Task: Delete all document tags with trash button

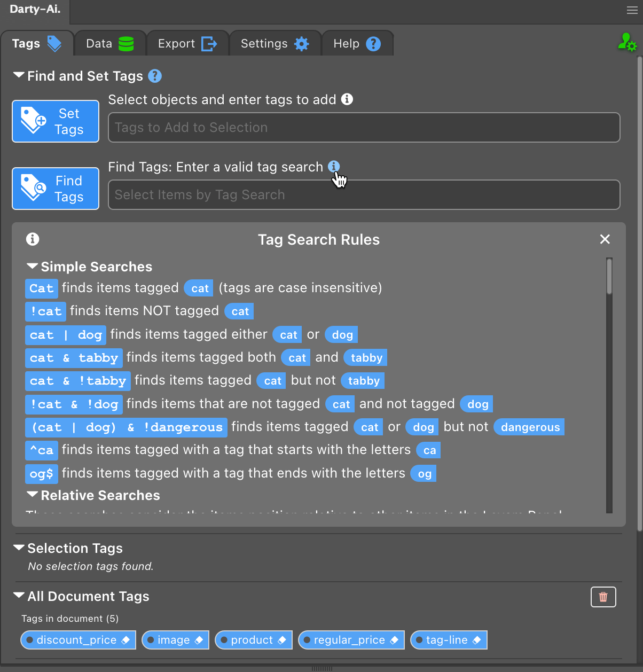Action: (x=603, y=597)
